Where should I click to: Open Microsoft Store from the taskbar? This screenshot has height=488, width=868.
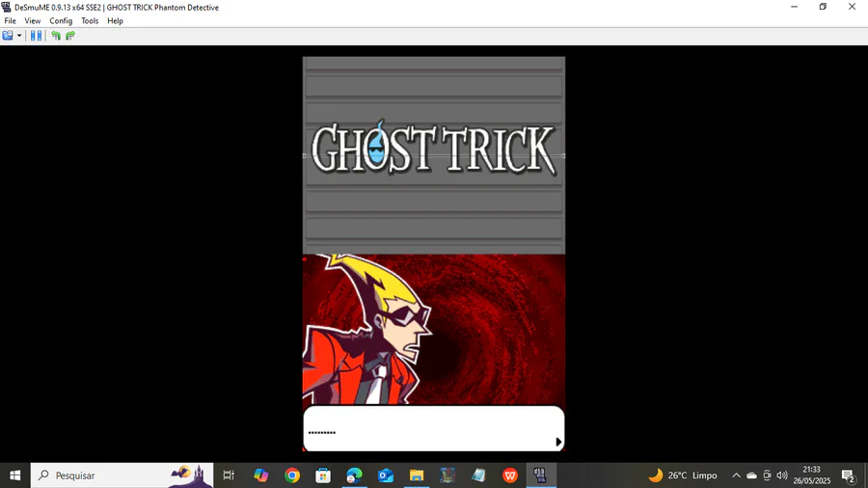[x=323, y=475]
